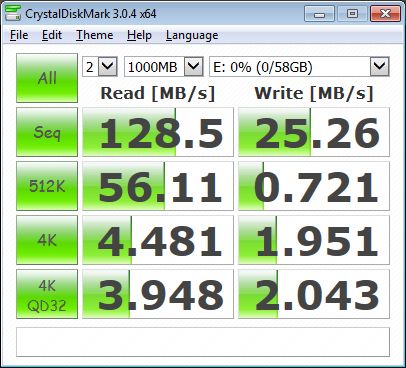Click the 4K QD32 write result 2.043
406x368 pixels.
tap(314, 294)
